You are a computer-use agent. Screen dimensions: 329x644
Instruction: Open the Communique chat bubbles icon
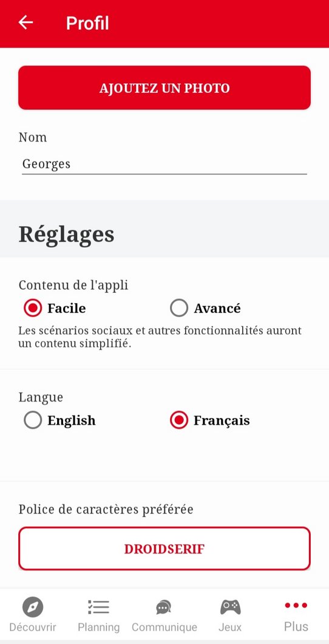164,607
